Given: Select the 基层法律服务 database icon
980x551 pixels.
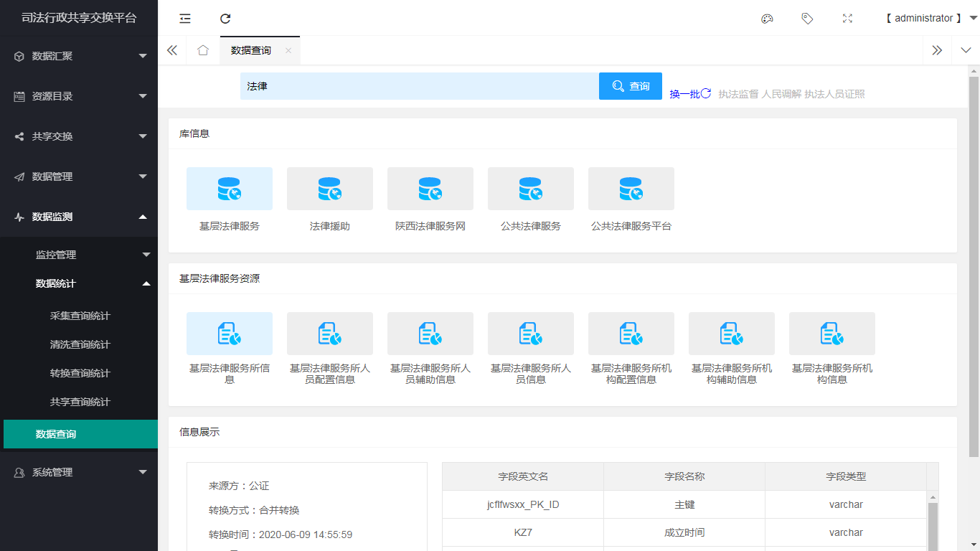Looking at the screenshot, I should pyautogui.click(x=230, y=189).
